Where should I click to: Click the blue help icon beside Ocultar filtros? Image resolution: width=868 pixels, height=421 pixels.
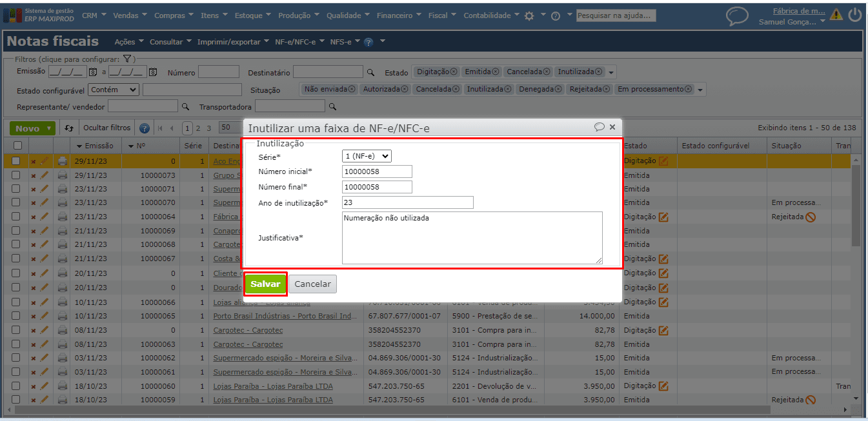[145, 128]
